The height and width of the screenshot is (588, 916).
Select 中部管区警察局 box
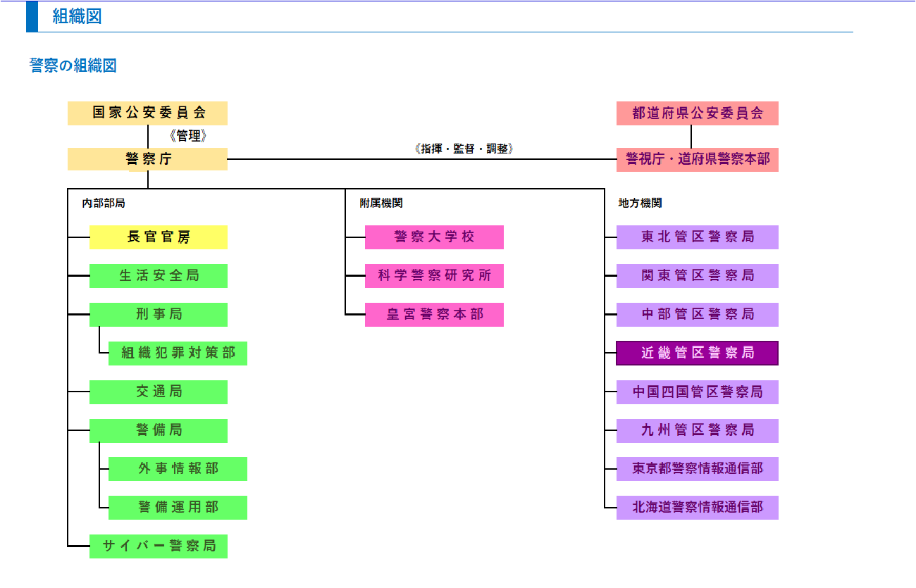point(698,315)
